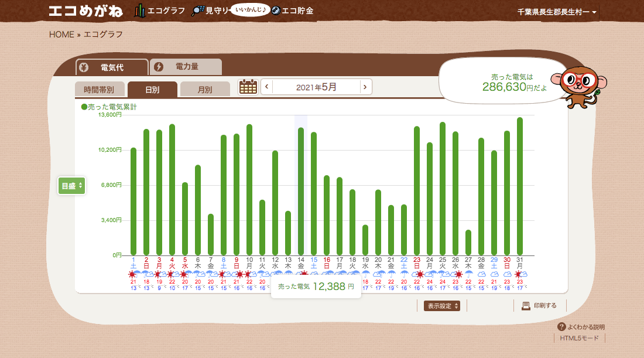Viewport: 644px width, 358px height.
Task: Click the 印刷する print button
Action: (x=539, y=305)
